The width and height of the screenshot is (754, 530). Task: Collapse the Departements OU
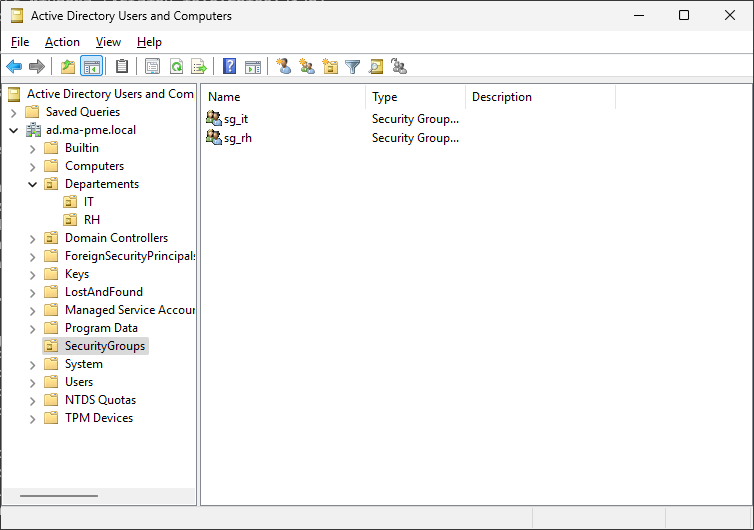[32, 185]
